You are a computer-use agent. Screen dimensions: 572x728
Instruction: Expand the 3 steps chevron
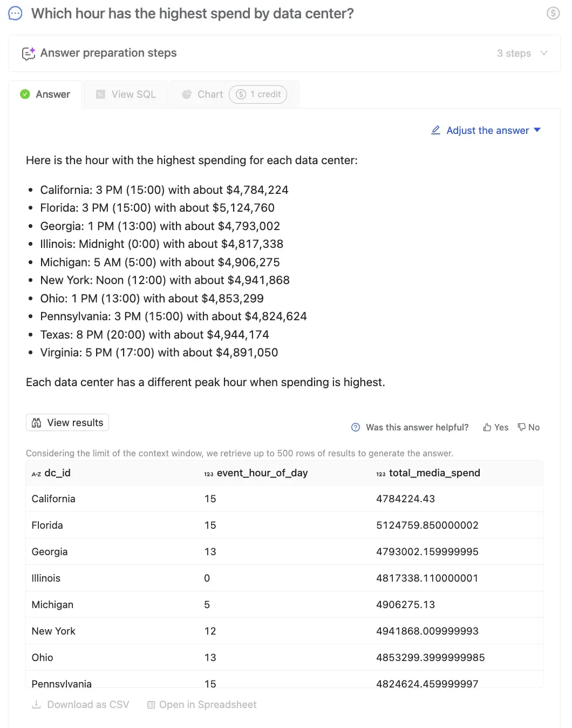(544, 53)
